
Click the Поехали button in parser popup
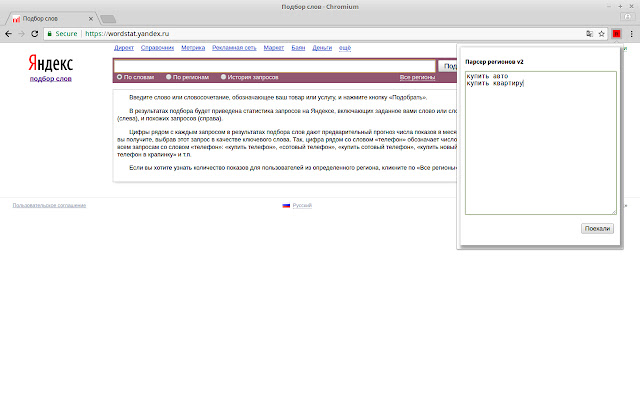(x=597, y=229)
